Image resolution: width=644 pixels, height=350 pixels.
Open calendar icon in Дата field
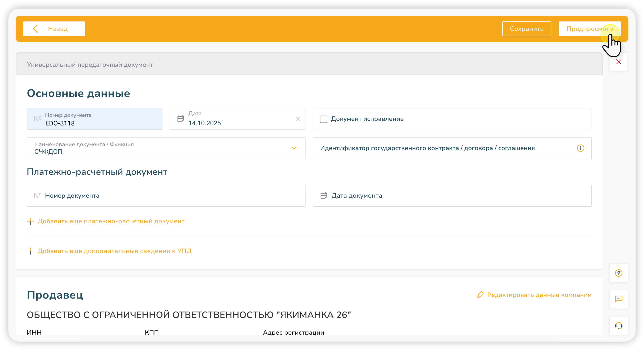pos(181,119)
